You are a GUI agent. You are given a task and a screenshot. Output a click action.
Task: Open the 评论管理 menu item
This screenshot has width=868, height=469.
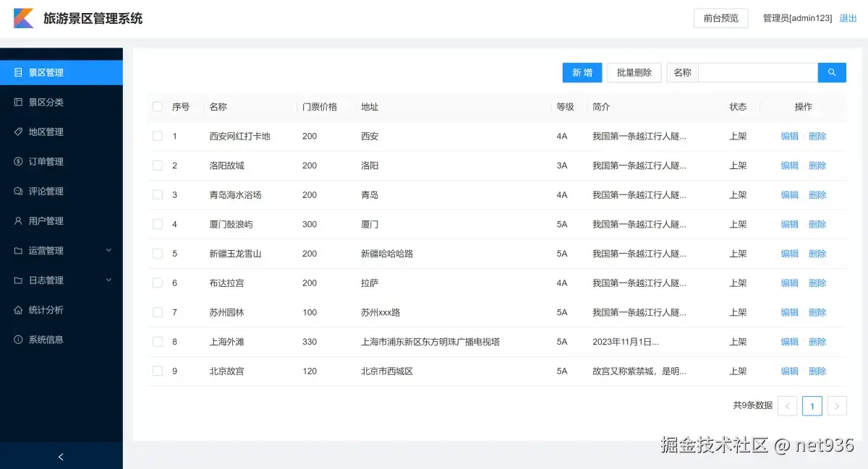pyautogui.click(x=61, y=191)
